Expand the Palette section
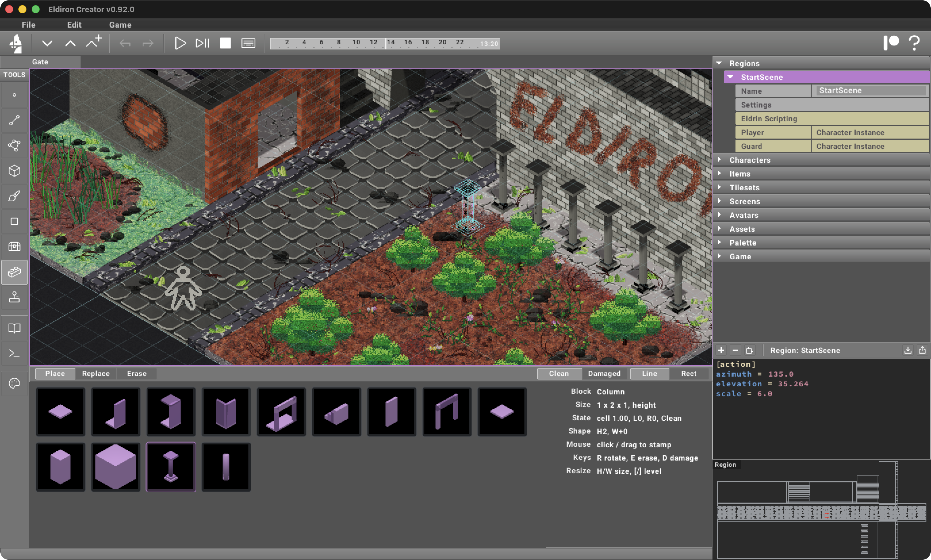This screenshot has height=560, width=931. (719, 243)
